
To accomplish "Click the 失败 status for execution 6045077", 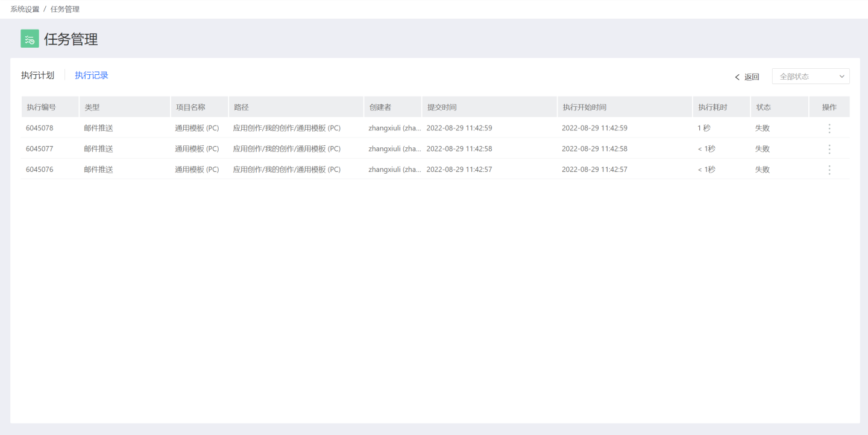I will (x=763, y=149).
